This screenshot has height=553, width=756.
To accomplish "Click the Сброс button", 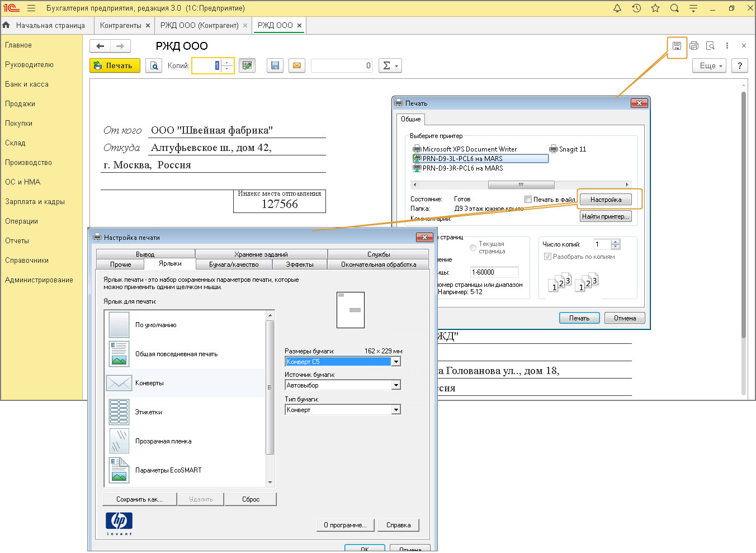I will pos(251,499).
